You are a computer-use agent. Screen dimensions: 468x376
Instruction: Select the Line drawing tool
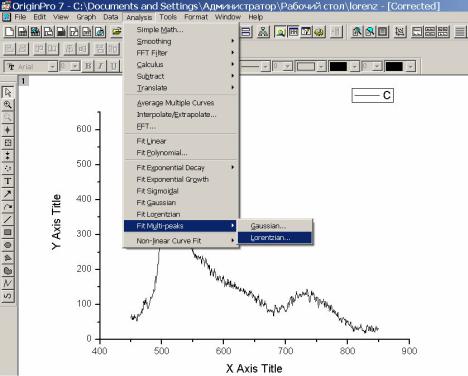(x=8, y=219)
